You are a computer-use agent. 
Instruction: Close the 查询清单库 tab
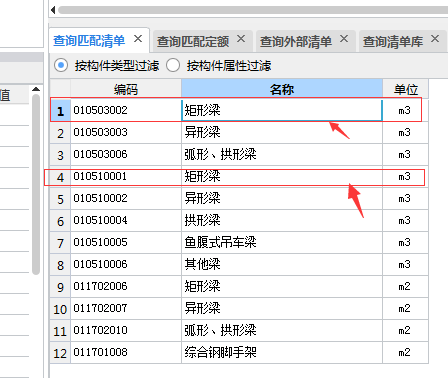tap(435, 39)
